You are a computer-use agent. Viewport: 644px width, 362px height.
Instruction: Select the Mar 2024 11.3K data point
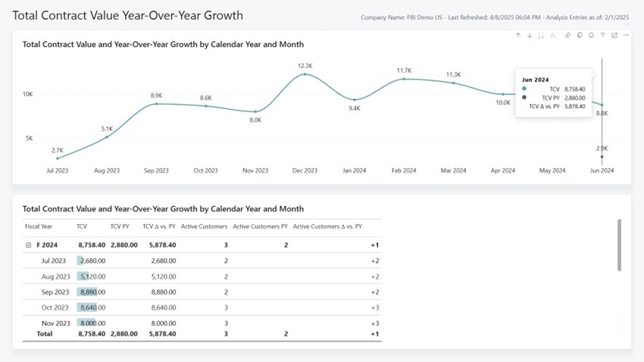pyautogui.click(x=453, y=83)
